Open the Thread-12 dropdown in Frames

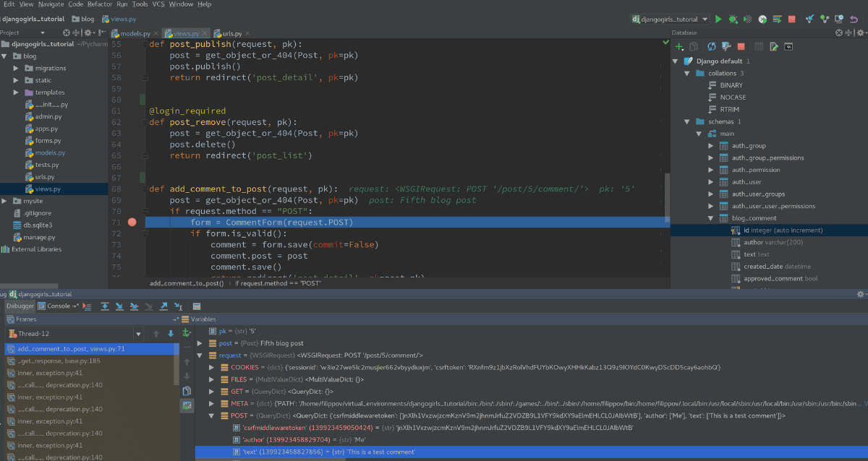coord(137,333)
